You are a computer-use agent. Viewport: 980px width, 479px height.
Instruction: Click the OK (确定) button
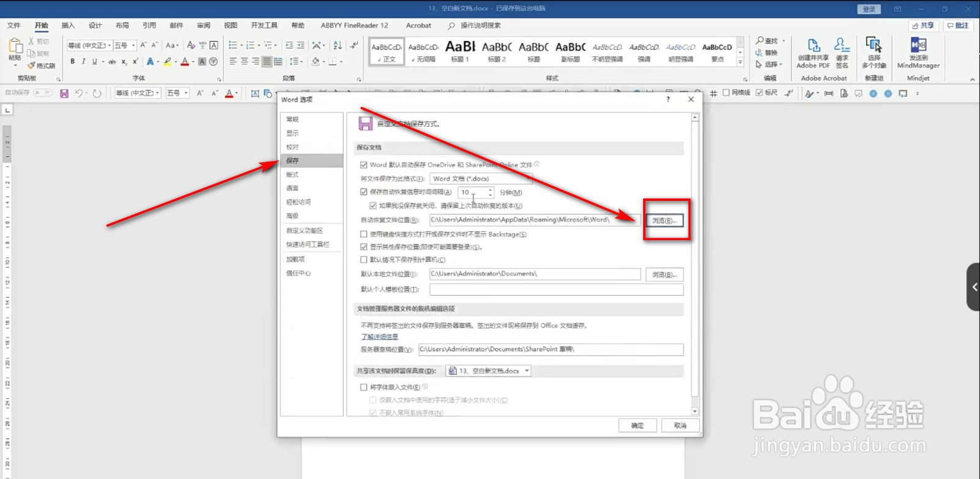click(x=638, y=425)
